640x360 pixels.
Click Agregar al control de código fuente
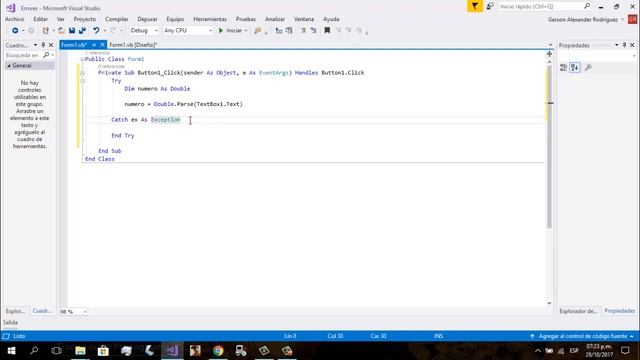pyautogui.click(x=583, y=336)
